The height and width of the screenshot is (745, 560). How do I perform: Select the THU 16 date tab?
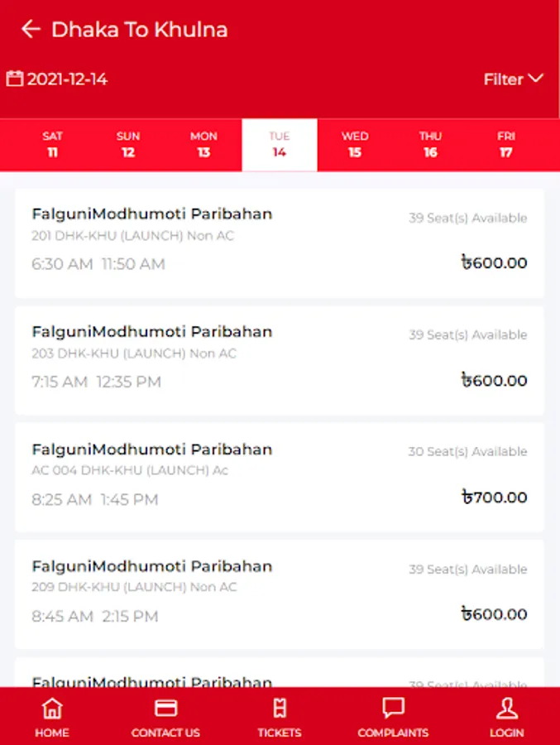(x=430, y=144)
